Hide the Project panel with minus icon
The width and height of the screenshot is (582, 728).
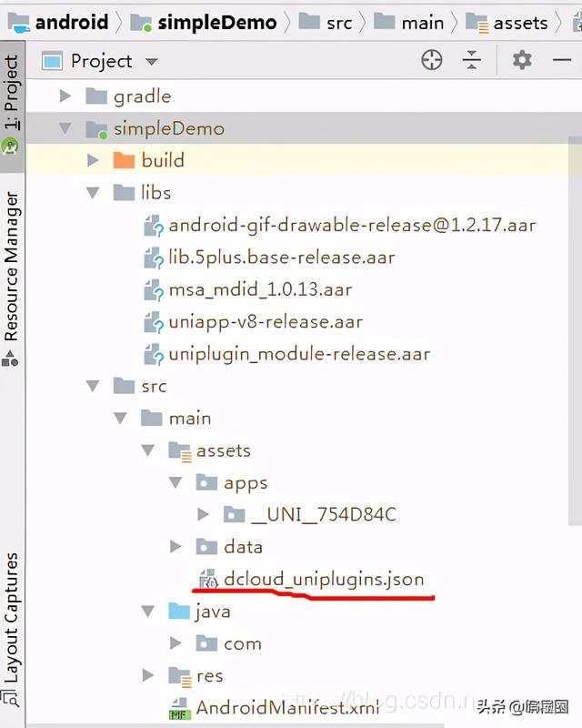562,60
